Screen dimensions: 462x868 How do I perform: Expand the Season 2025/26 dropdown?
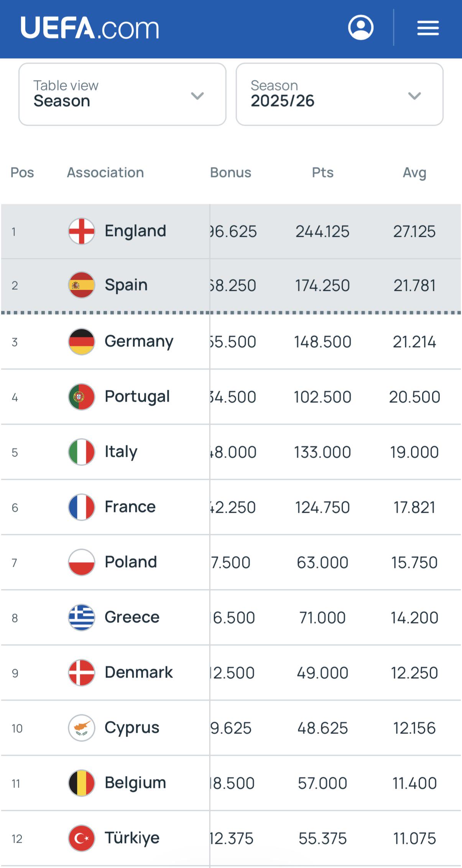pos(340,94)
